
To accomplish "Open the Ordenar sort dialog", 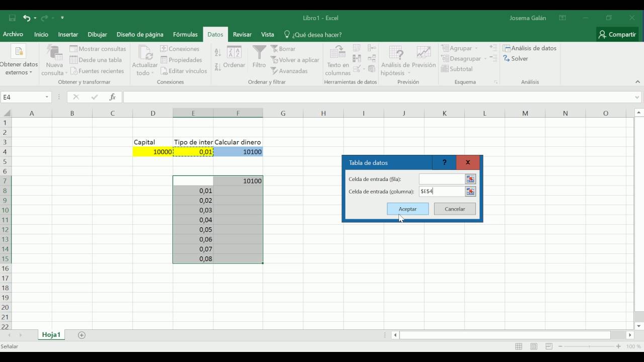I will tap(234, 57).
